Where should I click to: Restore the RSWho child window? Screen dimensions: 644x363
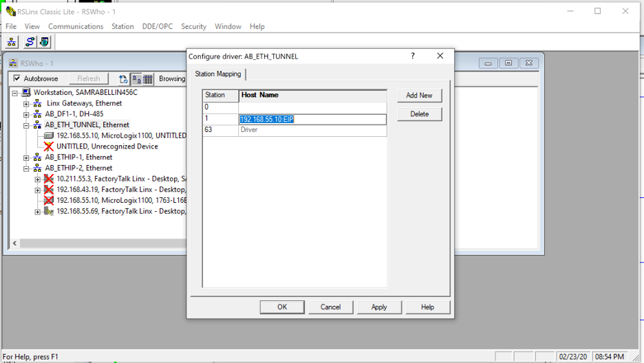(x=508, y=63)
